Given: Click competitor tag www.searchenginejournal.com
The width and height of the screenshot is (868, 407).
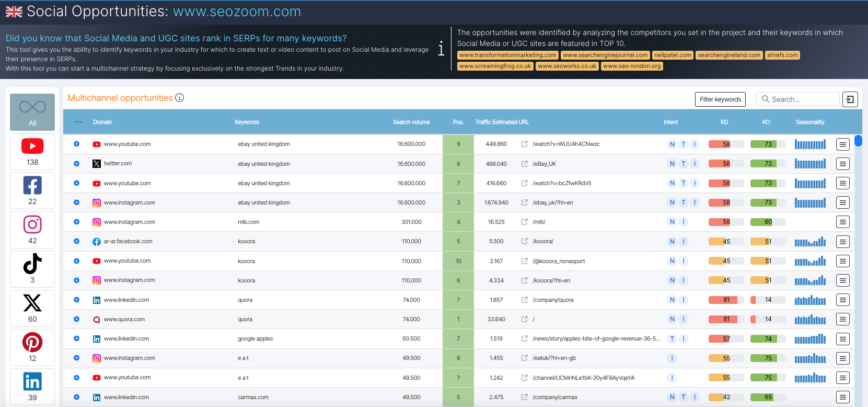Looking at the screenshot, I should point(605,55).
